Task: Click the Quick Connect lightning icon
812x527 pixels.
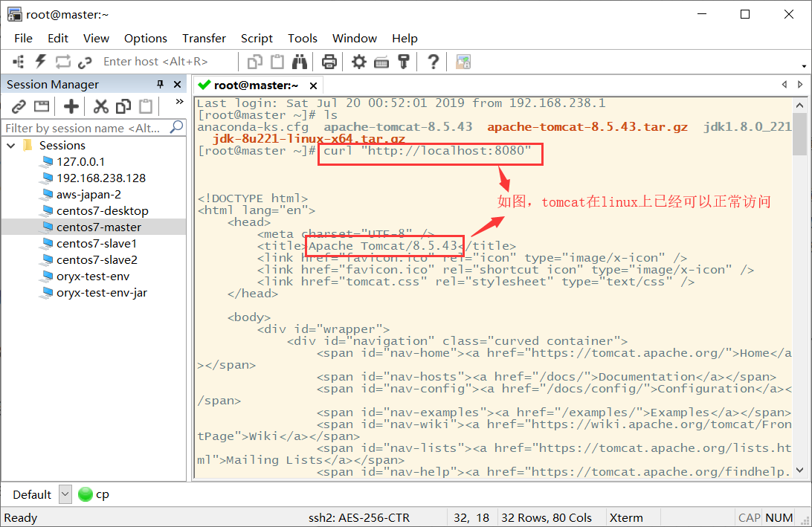Action: coord(40,62)
